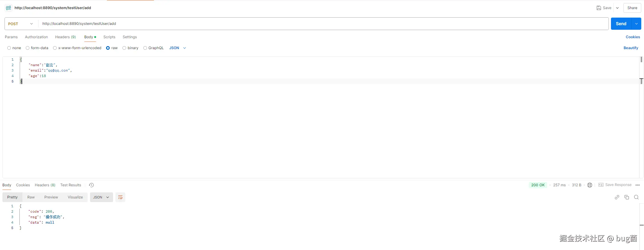The width and height of the screenshot is (644, 250).
Task: Open response search with the magnifier icon
Action: click(636, 197)
